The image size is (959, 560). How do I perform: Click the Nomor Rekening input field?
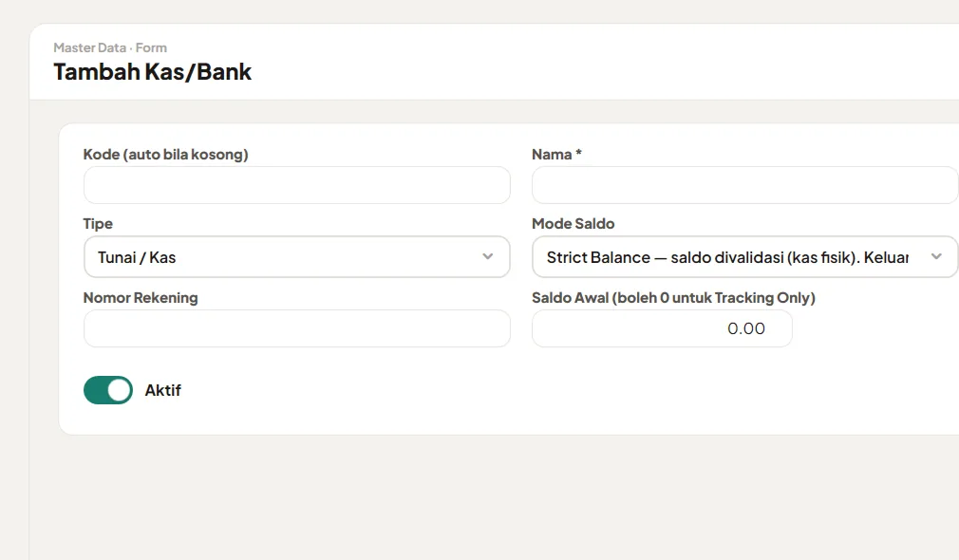point(296,328)
